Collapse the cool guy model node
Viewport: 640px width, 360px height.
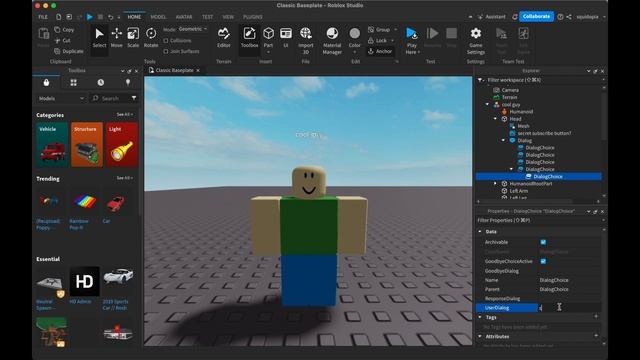487,104
